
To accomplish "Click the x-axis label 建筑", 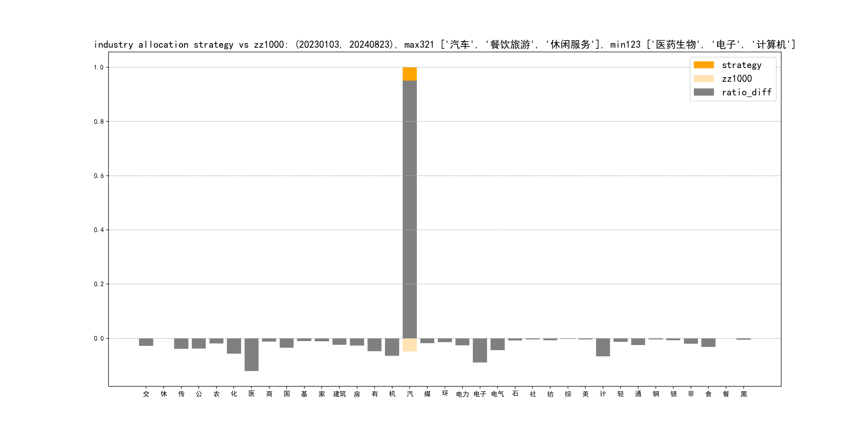I will (339, 394).
